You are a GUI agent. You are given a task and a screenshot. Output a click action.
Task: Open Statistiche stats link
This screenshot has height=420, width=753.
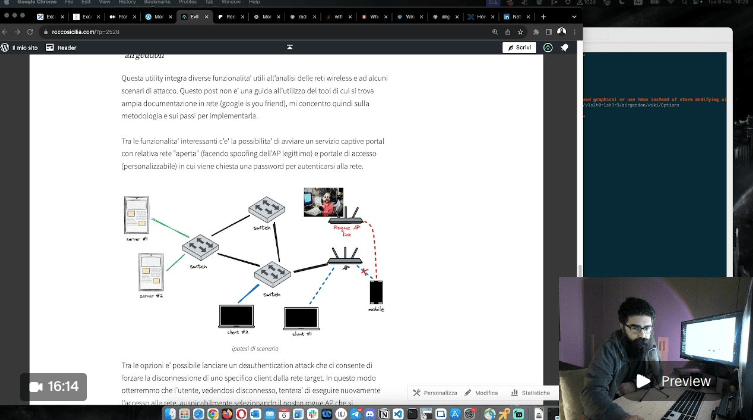coord(530,393)
